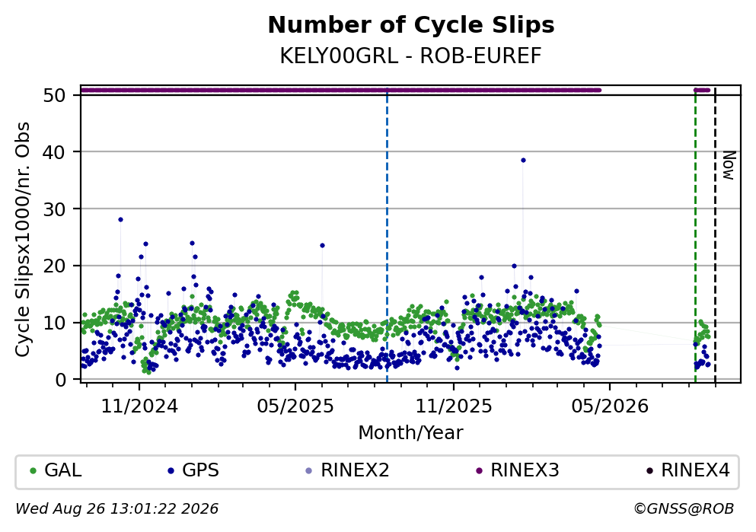Viewport: 756px width, 532px height.
Task: Click the GPS outlier point near 38
Action: [x=523, y=161]
